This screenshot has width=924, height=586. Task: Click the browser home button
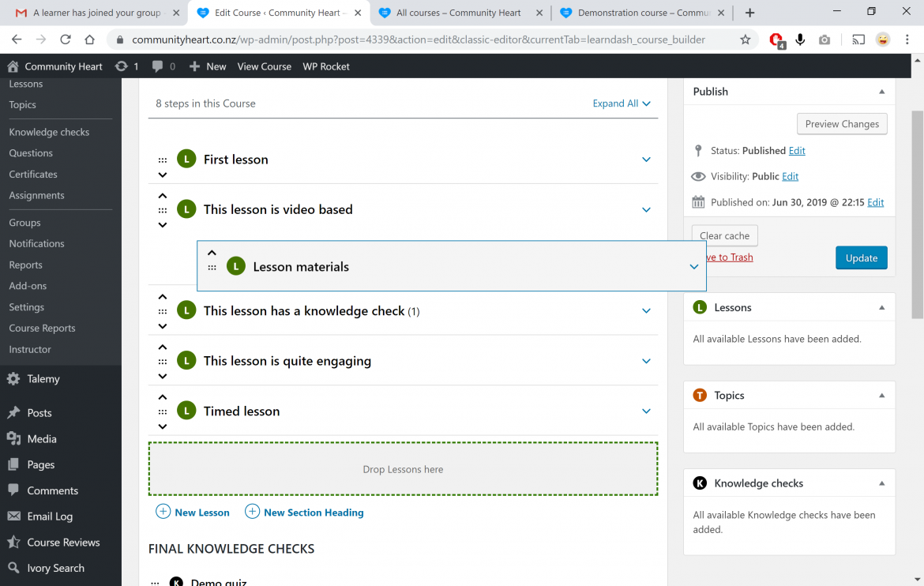[89, 39]
